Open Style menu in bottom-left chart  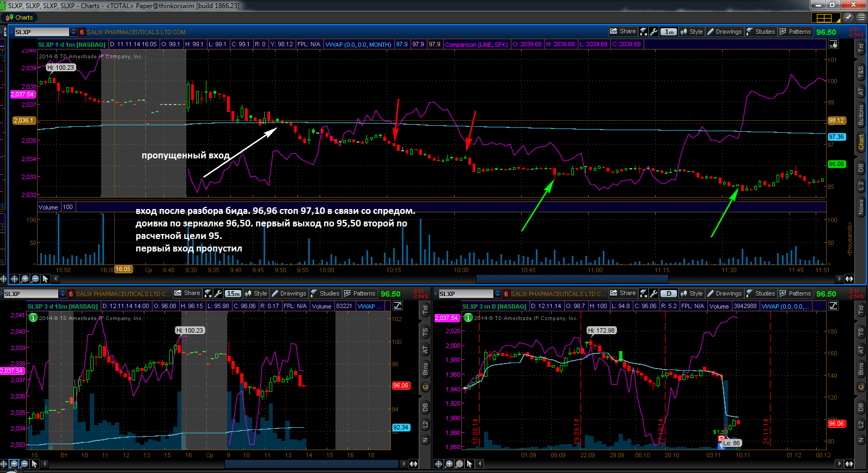[256, 293]
